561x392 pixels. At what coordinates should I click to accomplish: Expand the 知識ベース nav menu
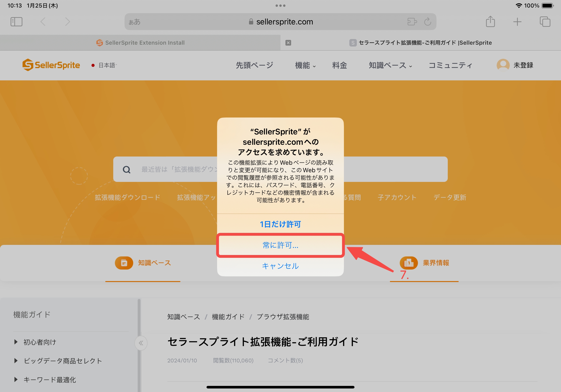click(390, 65)
